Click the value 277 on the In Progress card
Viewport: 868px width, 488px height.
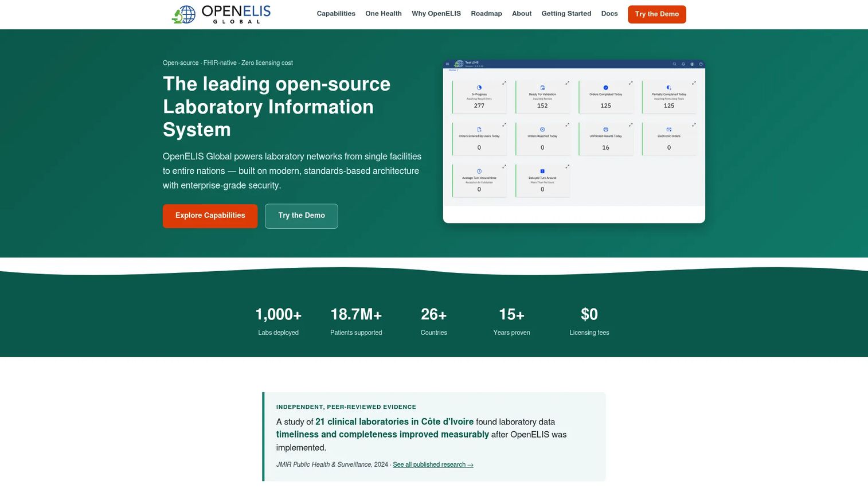click(x=479, y=106)
